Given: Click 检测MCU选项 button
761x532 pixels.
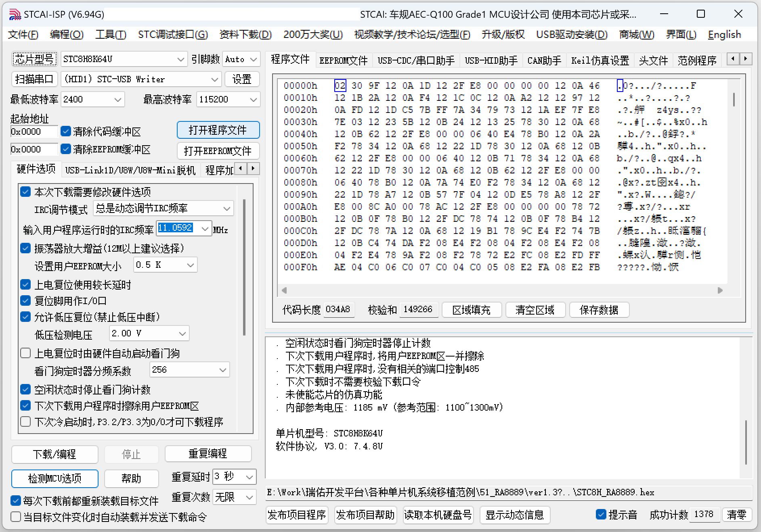Looking at the screenshot, I should point(55,478).
